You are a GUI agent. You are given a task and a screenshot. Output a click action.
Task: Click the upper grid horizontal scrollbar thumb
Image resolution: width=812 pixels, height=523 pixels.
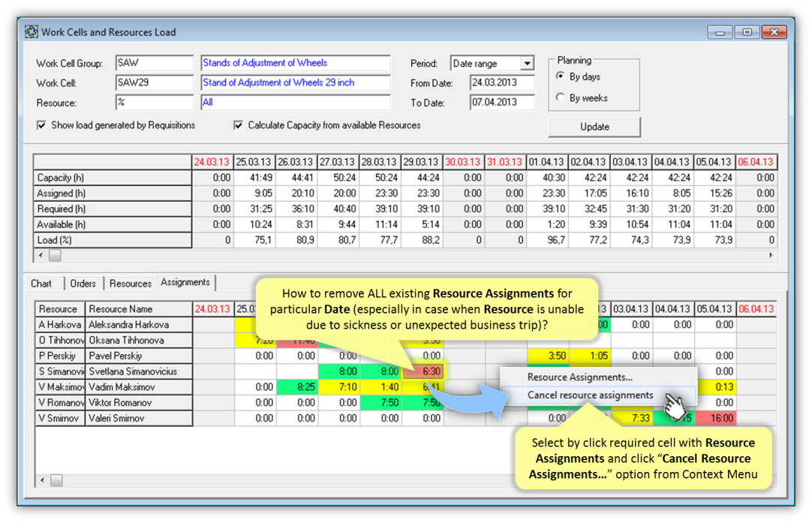(x=55, y=255)
